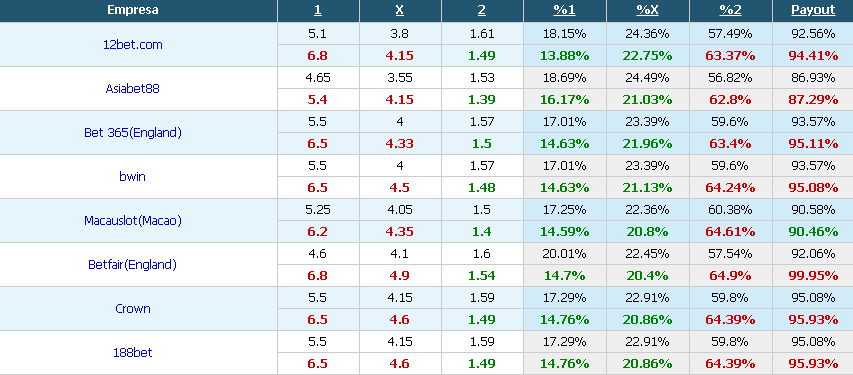The image size is (853, 375).
Task: Open the Betfair(England) link
Action: pyautogui.click(x=133, y=265)
